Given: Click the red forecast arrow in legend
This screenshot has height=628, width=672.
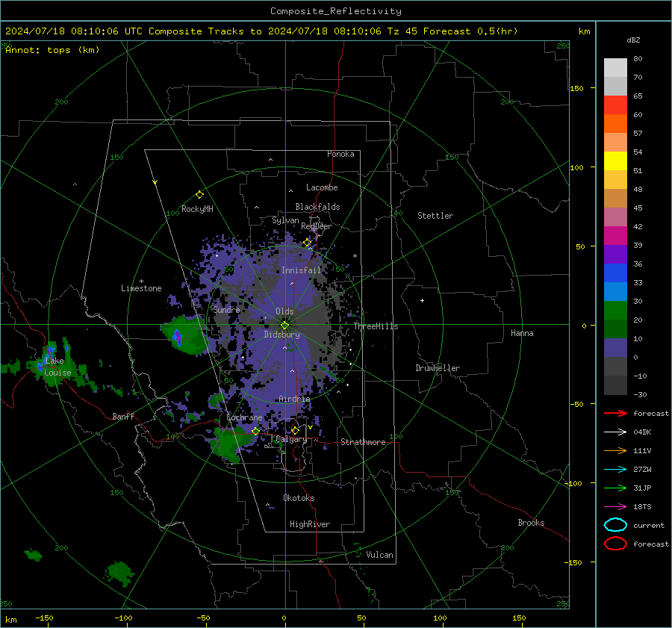Looking at the screenshot, I should tap(615, 413).
